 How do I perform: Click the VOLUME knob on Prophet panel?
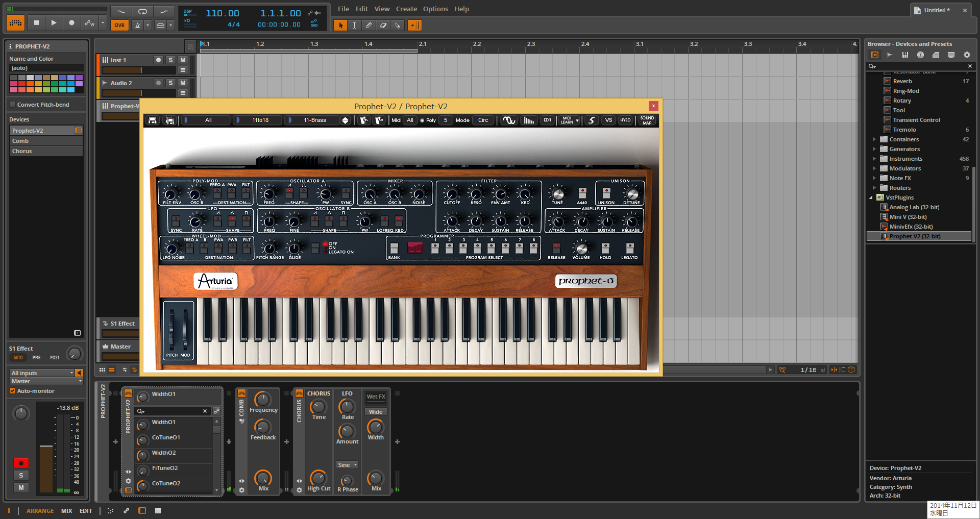tap(581, 249)
